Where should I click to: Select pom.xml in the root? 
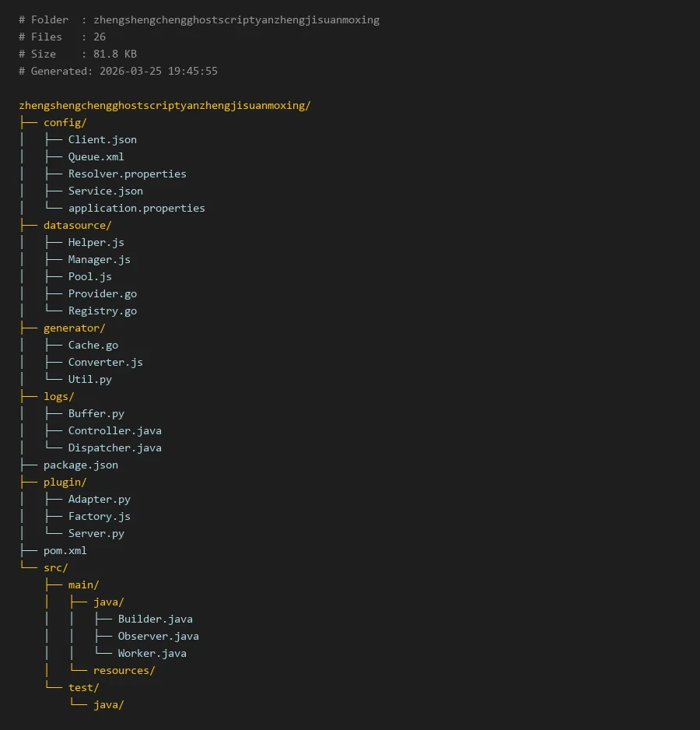point(65,550)
